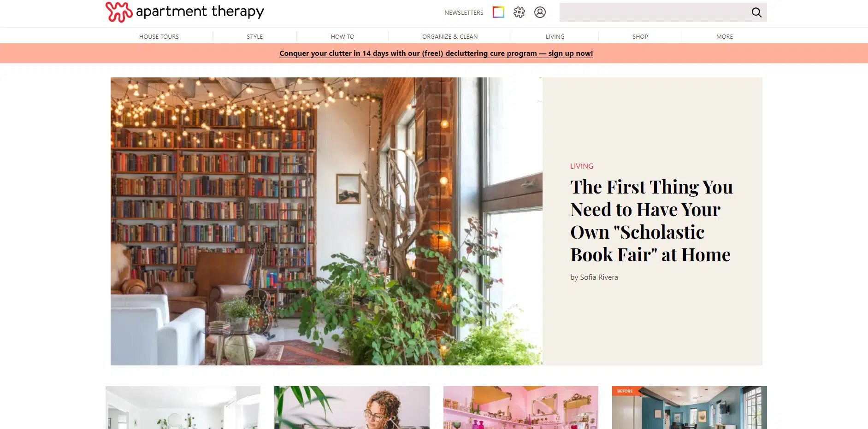The image size is (868, 429).
Task: Expand the More menu
Action: point(725,36)
